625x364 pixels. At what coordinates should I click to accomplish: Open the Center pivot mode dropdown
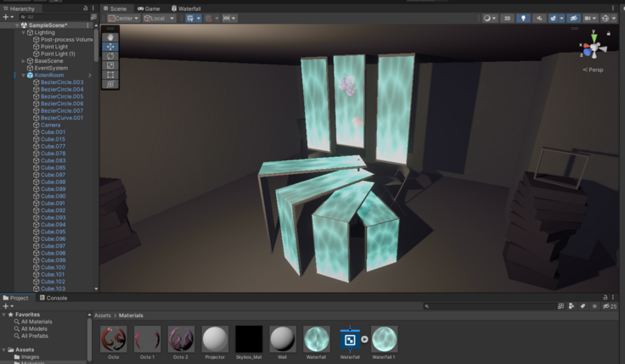[124, 18]
